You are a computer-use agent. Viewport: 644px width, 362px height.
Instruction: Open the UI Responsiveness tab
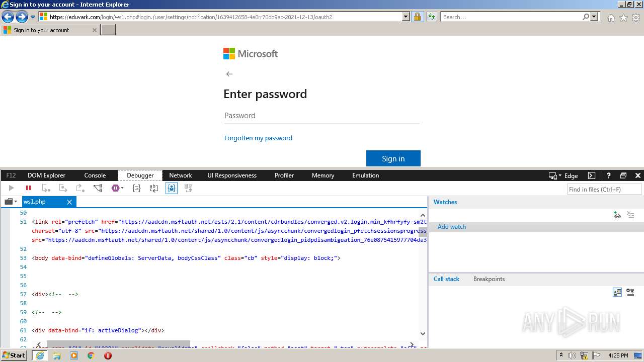click(232, 175)
